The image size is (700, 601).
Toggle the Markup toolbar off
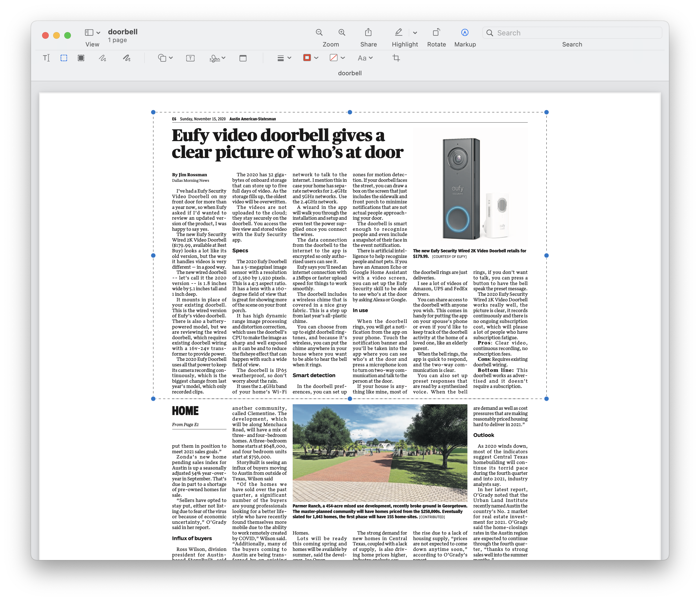click(465, 32)
